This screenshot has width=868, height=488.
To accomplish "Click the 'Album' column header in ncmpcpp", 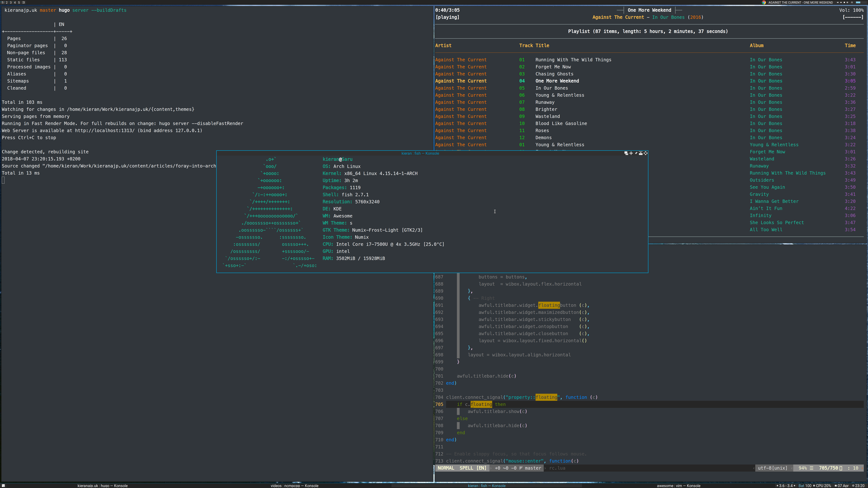I will coord(756,45).
